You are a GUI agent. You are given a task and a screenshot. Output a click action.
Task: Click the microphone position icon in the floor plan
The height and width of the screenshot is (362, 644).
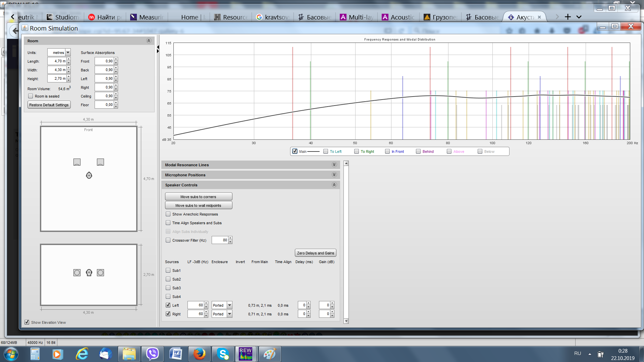(89, 175)
